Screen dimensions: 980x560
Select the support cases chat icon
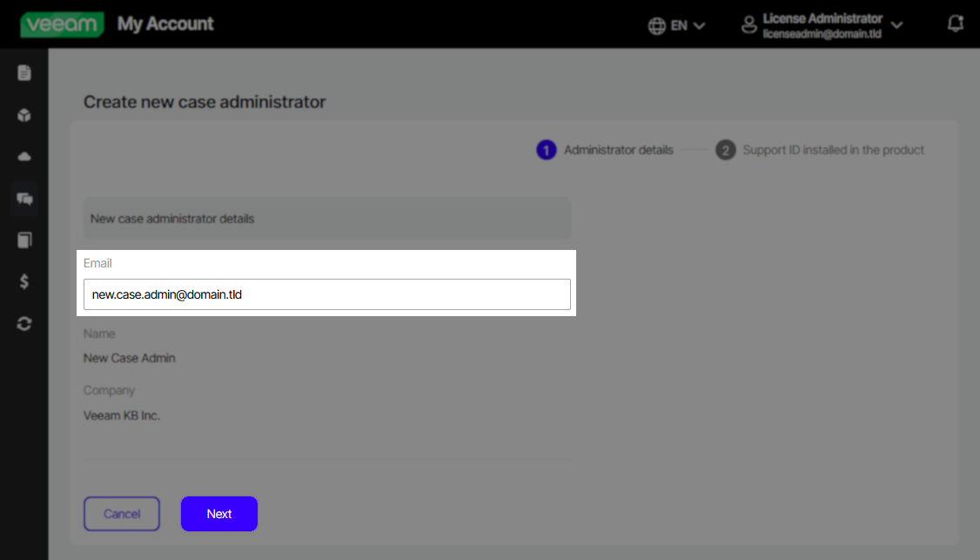pos(23,198)
